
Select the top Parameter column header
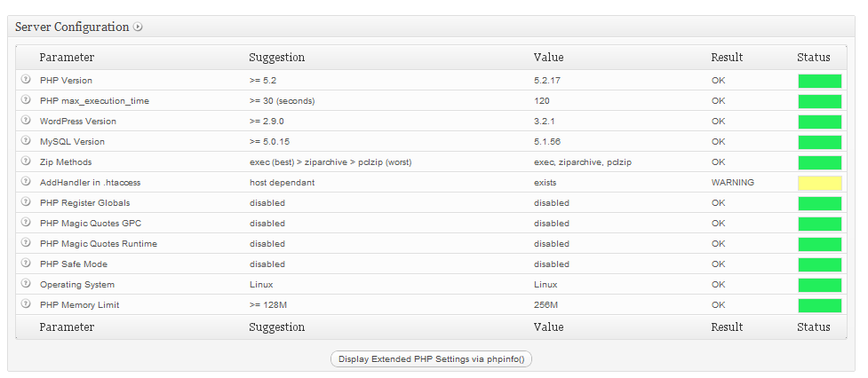[x=67, y=58]
